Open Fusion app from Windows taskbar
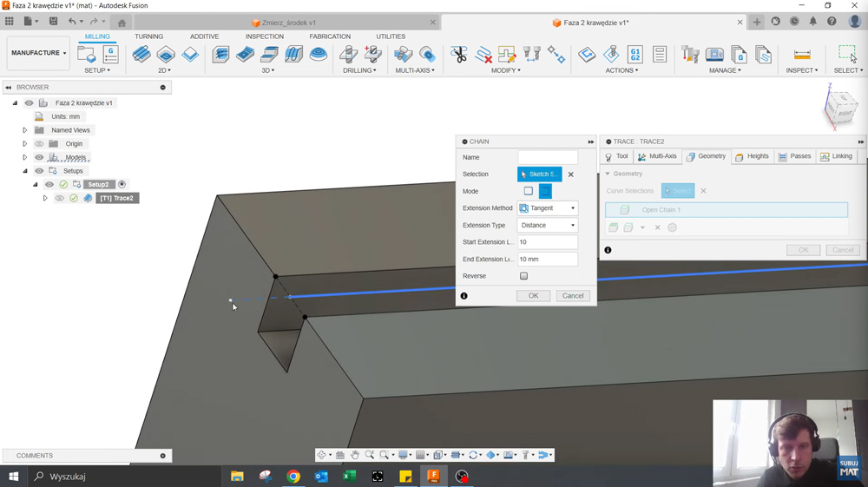The height and width of the screenshot is (487, 868). point(433,477)
